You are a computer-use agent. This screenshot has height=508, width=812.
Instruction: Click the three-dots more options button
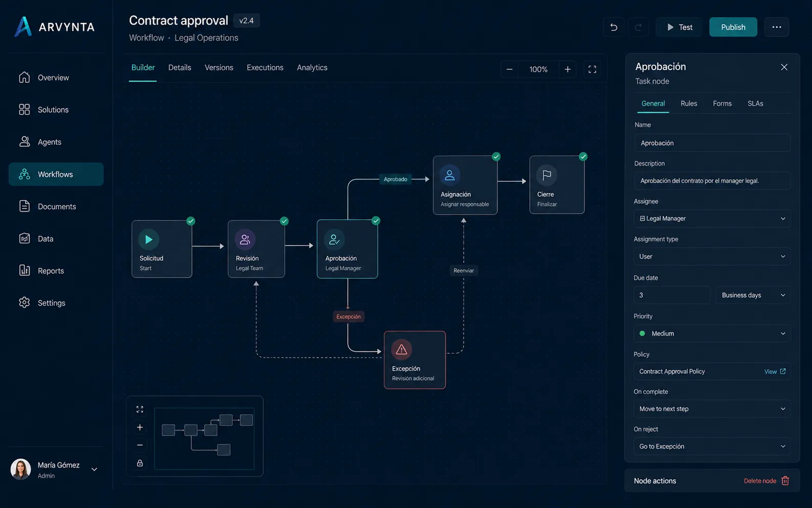point(777,27)
